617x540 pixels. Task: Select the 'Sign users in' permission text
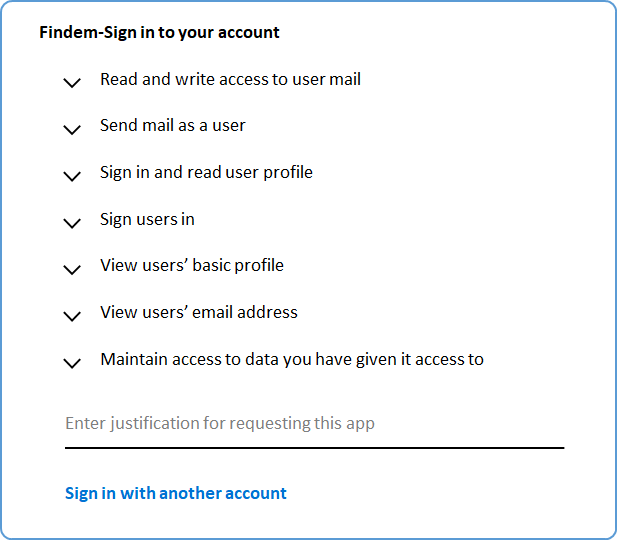coord(147,219)
